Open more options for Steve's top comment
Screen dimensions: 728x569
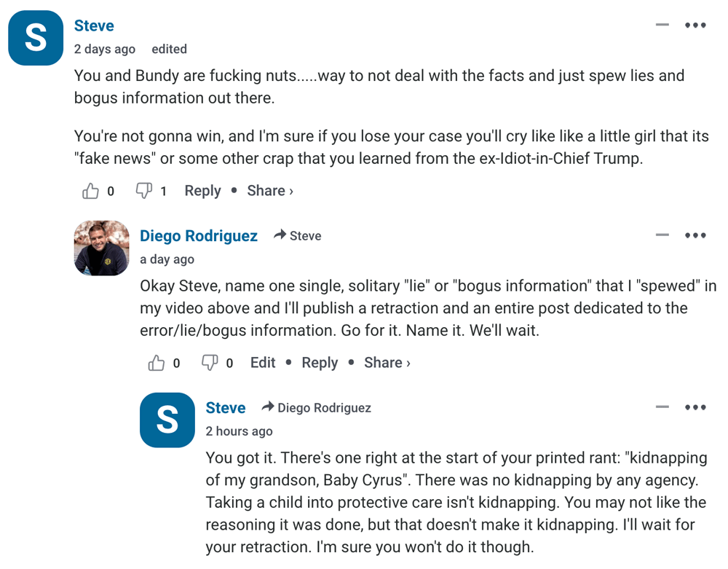pos(695,25)
